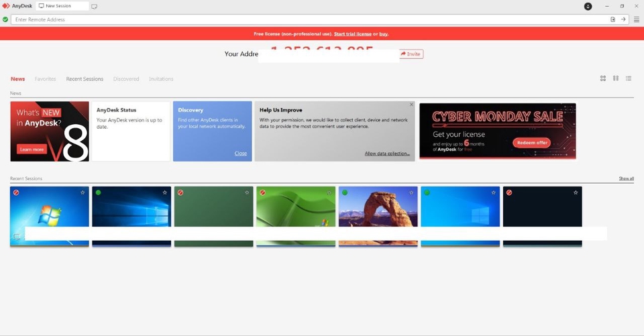The width and height of the screenshot is (644, 336).
Task: Switch to small tiles view
Action: [616, 78]
